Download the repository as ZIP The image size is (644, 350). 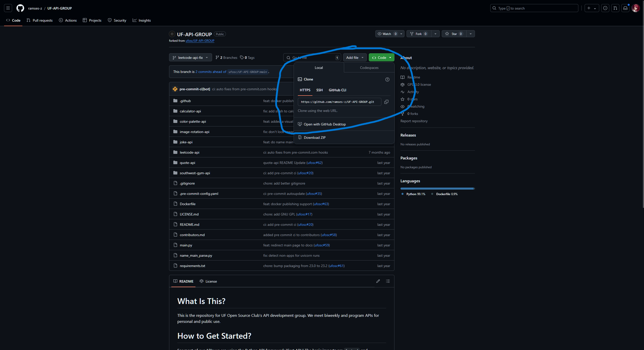[314, 137]
